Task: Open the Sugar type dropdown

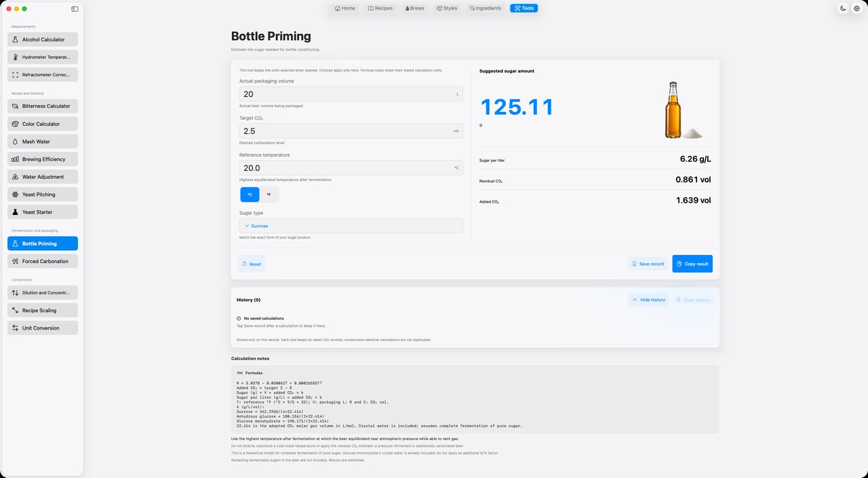Action: tap(351, 226)
